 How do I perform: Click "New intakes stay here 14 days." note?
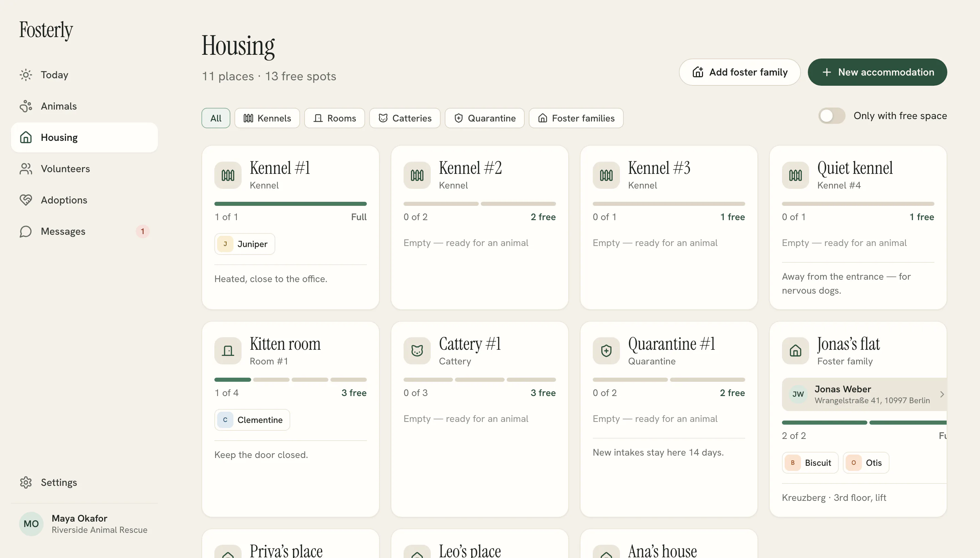[x=658, y=453]
